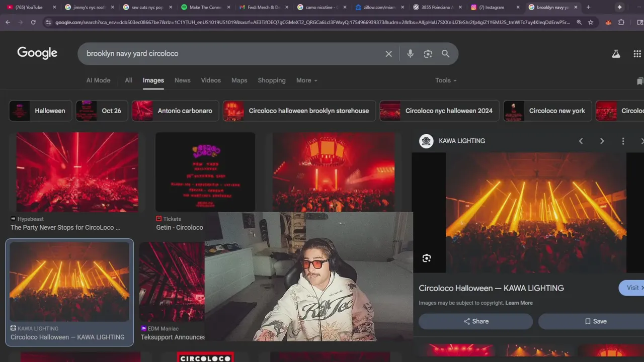Image resolution: width=644 pixels, height=362 pixels.
Task: Open The Party Never Stops for CircoLoco link
Action: (x=65, y=227)
